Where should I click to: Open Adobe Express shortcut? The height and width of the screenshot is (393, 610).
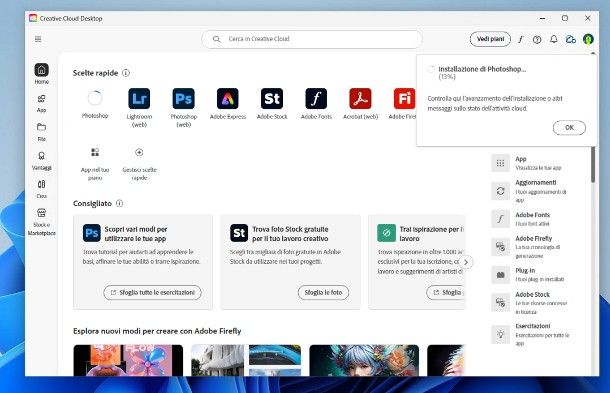click(228, 104)
